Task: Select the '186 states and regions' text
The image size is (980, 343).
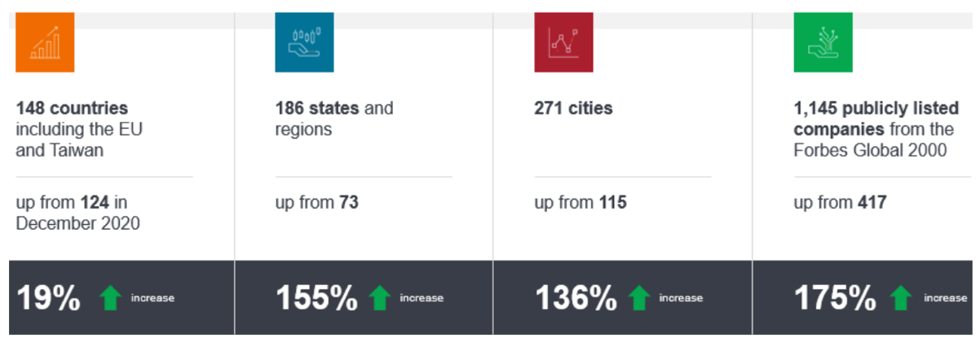Action: pos(334,118)
